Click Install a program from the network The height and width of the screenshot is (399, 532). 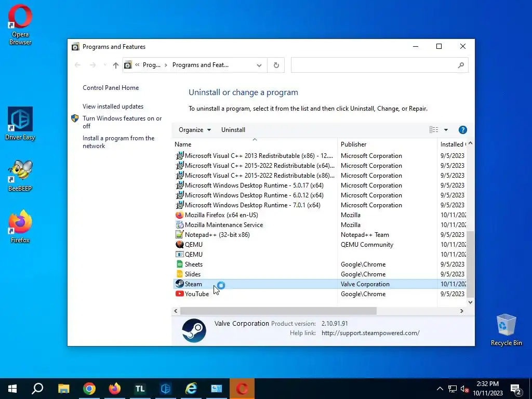pos(118,142)
